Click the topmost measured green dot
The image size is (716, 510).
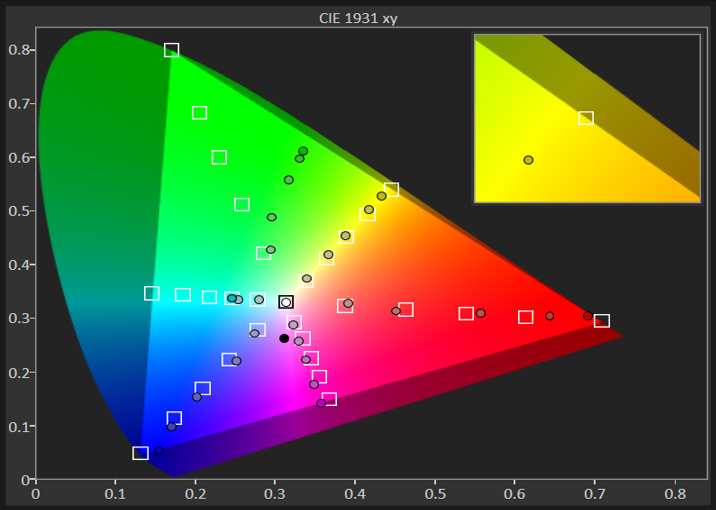click(x=303, y=151)
